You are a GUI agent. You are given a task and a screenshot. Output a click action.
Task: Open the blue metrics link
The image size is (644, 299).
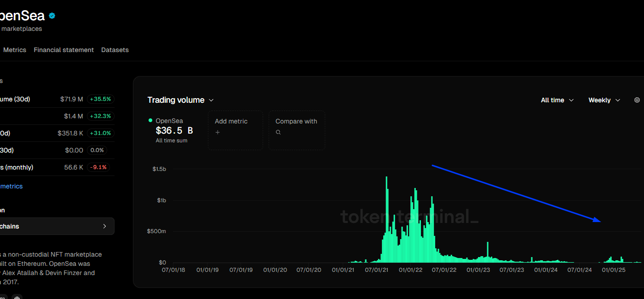pyautogui.click(x=11, y=186)
